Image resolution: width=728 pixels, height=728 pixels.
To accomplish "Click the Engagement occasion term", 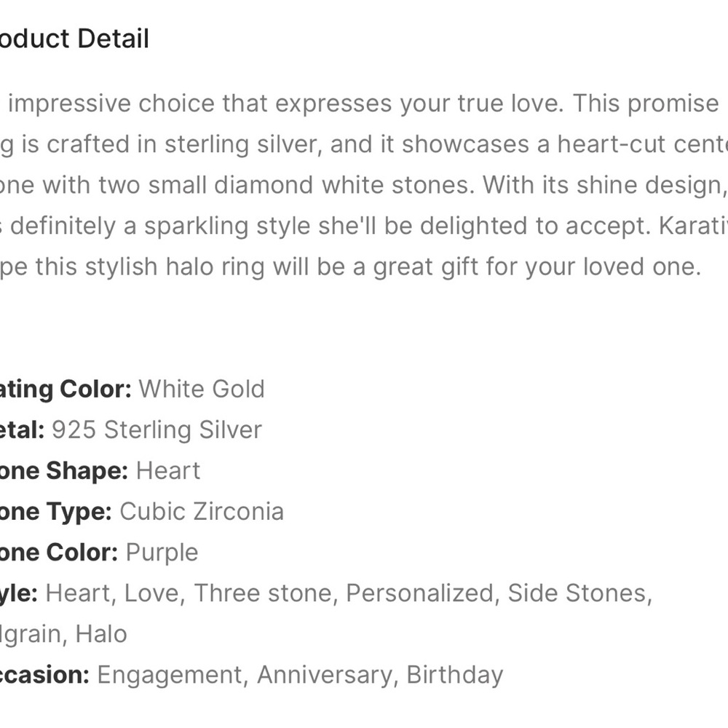I will (170, 676).
